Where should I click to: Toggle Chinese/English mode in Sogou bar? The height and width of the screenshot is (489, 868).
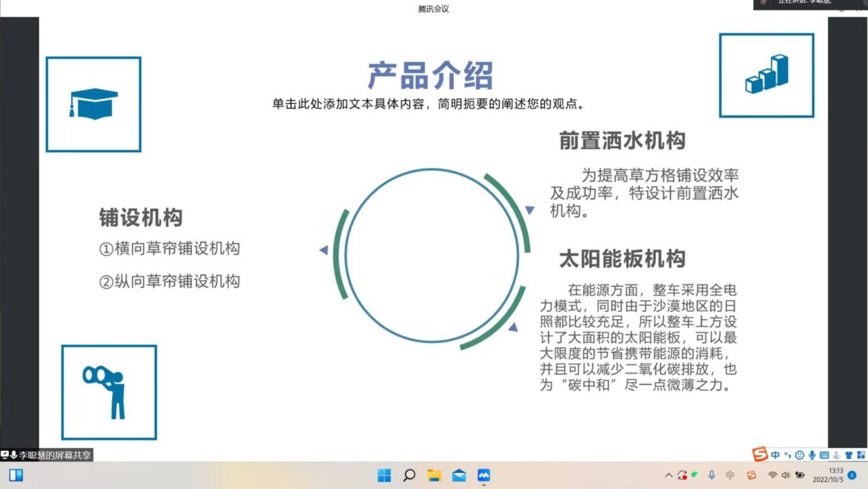click(775, 455)
